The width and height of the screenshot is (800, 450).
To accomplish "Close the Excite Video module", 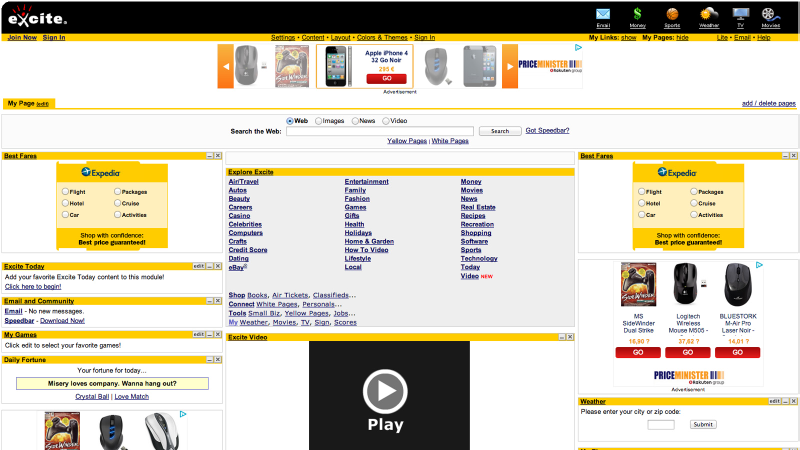I will click(x=570, y=337).
